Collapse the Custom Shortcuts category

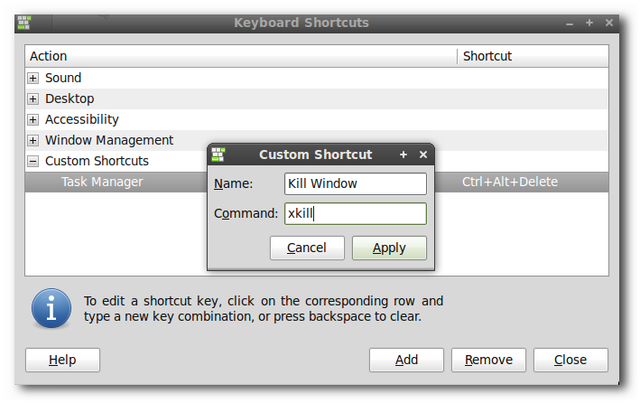coord(33,161)
